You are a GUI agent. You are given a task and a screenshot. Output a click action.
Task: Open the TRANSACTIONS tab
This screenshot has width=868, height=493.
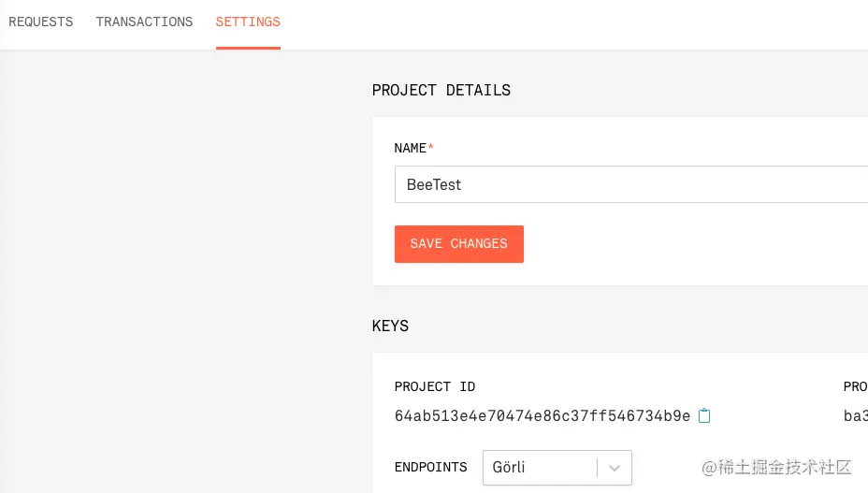[144, 22]
